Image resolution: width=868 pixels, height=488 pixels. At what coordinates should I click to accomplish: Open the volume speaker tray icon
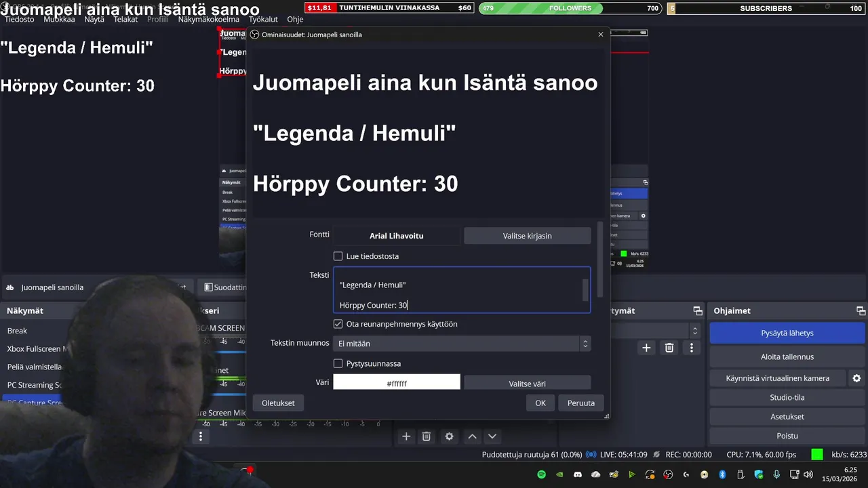pos(808,474)
